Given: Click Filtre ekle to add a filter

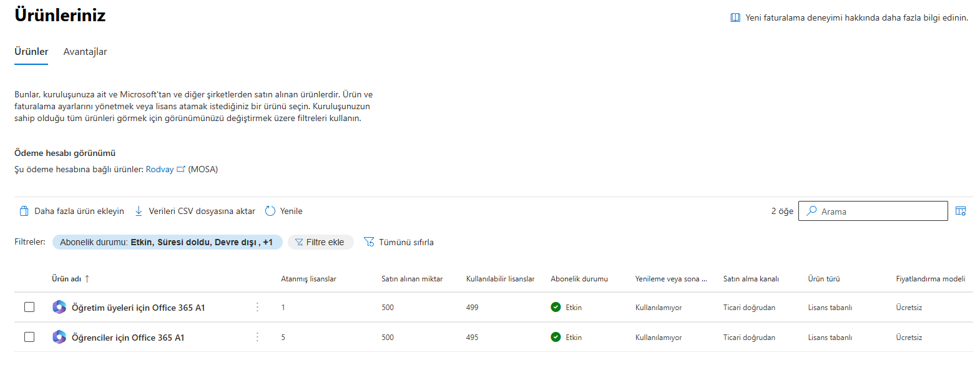Looking at the screenshot, I should (321, 242).
